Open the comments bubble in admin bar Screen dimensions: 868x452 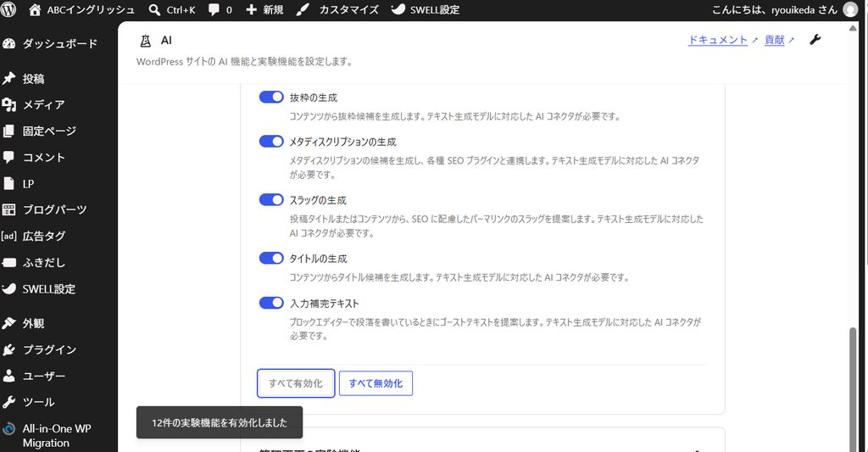(x=214, y=10)
